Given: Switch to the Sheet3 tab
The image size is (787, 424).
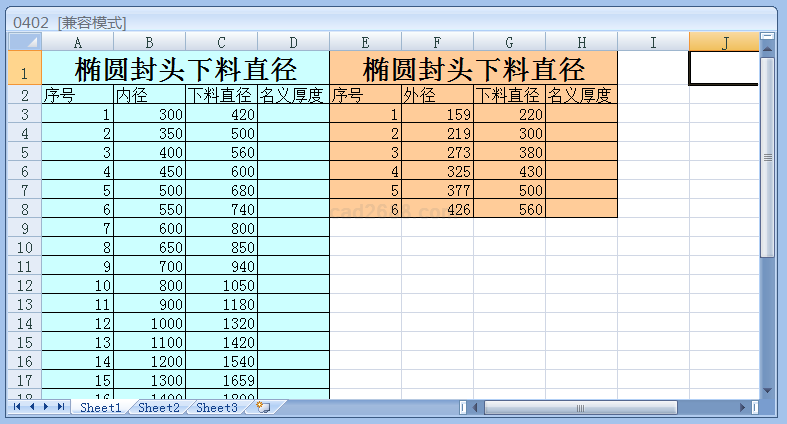Looking at the screenshot, I should [217, 408].
